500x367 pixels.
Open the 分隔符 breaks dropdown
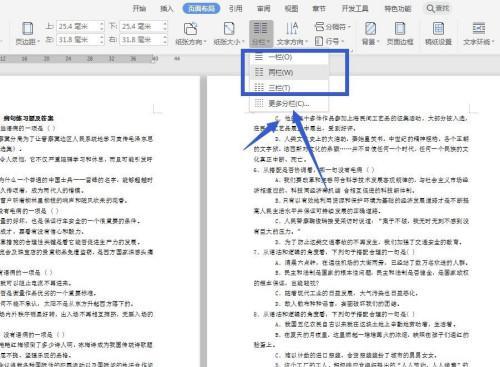333,26
